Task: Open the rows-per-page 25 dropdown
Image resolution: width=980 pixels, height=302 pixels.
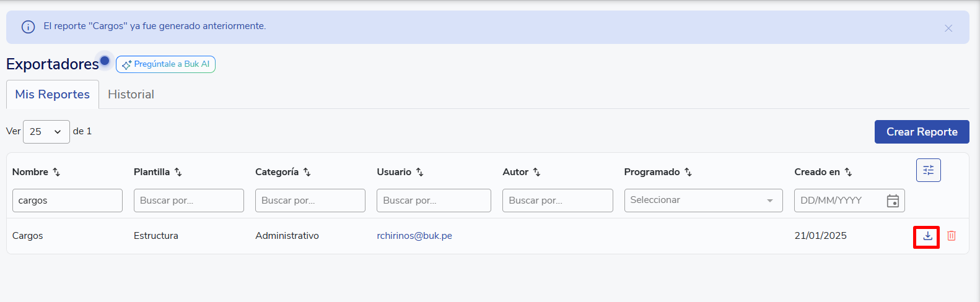Action: coord(46,132)
